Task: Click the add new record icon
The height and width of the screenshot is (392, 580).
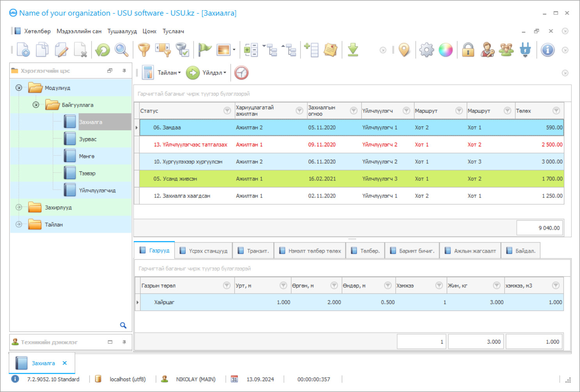Action: pos(23,50)
